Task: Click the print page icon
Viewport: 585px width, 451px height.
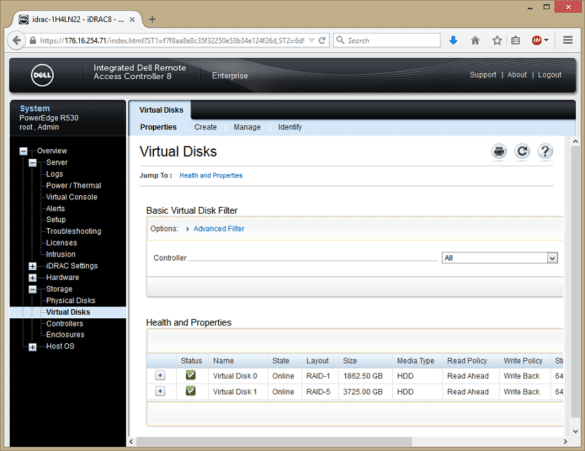Action: (499, 151)
